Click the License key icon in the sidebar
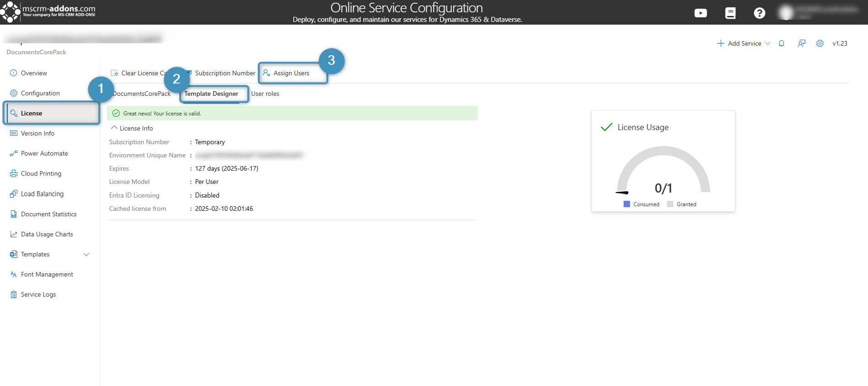The height and width of the screenshot is (386, 868). point(14,113)
